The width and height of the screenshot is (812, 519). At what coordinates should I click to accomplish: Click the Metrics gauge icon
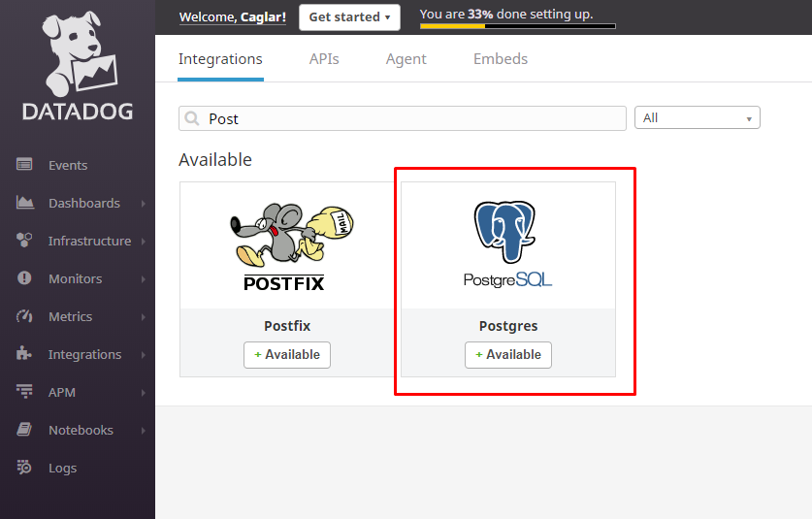[x=24, y=316]
